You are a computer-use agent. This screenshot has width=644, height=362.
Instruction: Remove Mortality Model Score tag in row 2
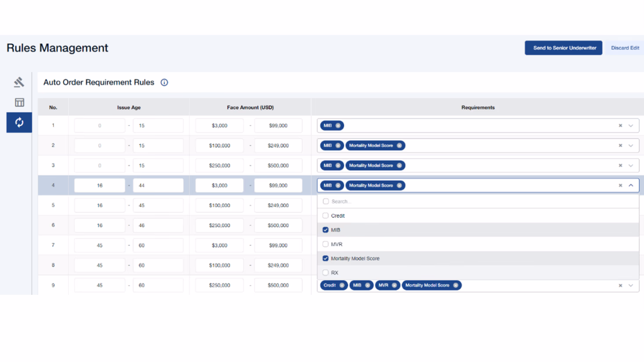tap(399, 146)
